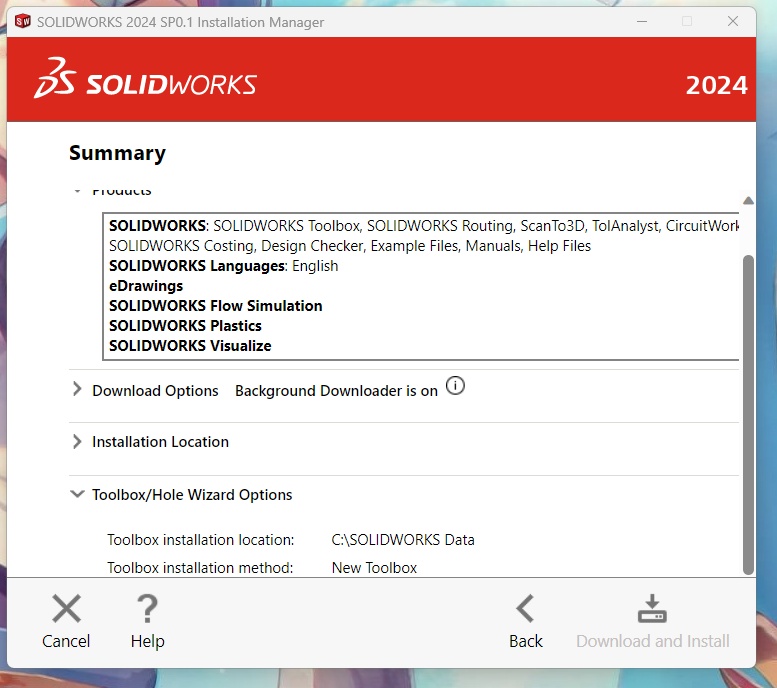Viewport: 777px width, 688px height.
Task: Click the Cancel X icon
Action: [66, 608]
